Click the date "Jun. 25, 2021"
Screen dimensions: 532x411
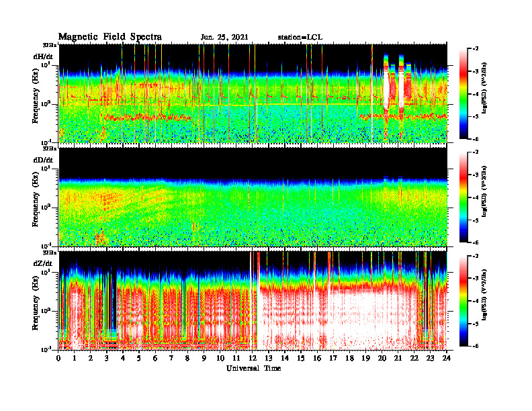(x=224, y=38)
